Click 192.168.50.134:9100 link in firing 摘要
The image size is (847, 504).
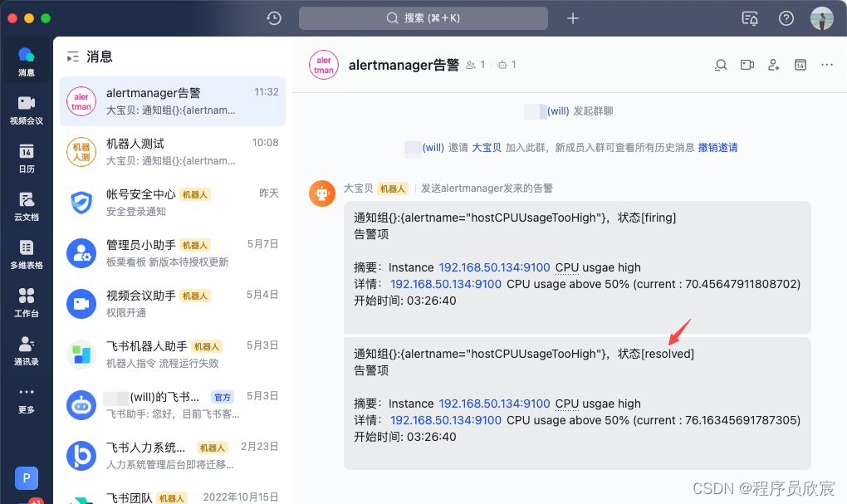point(494,267)
